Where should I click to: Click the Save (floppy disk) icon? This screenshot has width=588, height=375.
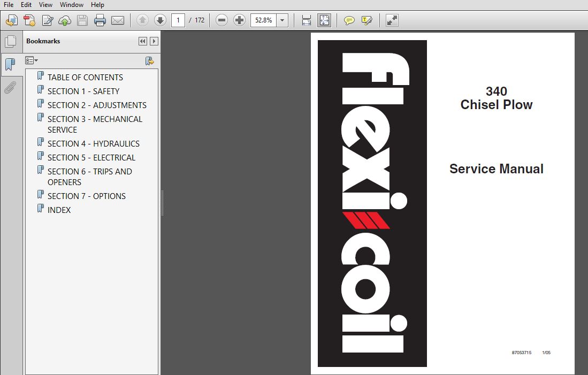pyautogui.click(x=82, y=20)
